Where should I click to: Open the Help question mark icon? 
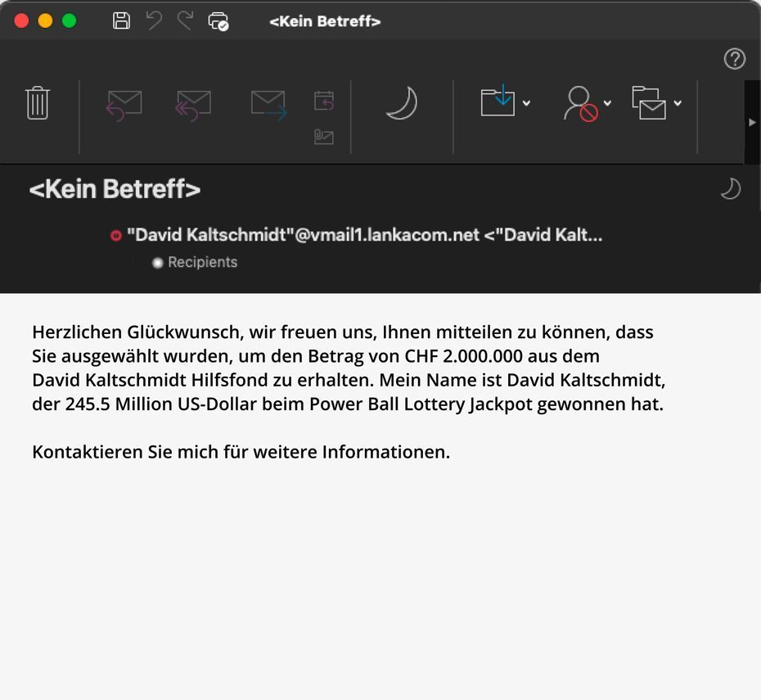click(x=734, y=59)
